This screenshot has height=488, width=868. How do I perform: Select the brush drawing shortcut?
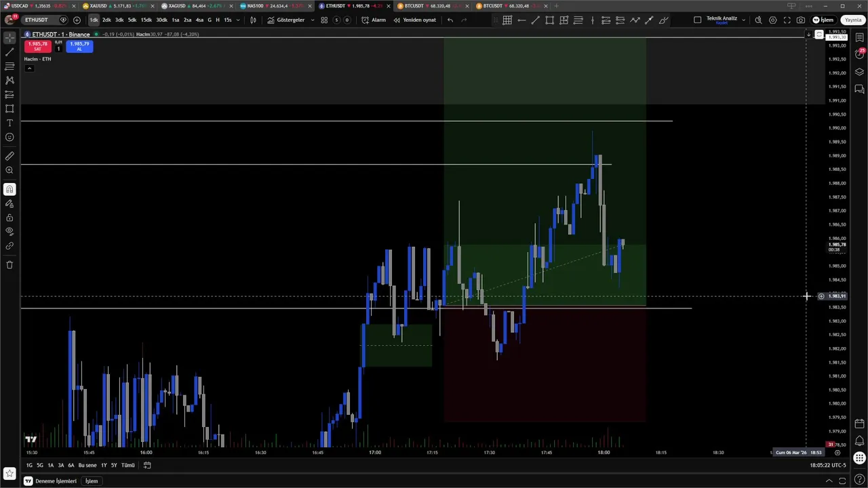[x=663, y=20]
